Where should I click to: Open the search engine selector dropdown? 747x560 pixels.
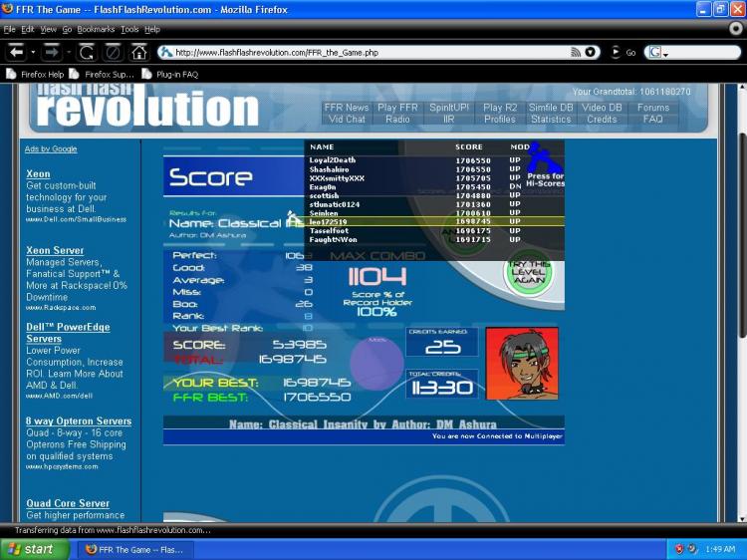tap(658, 53)
